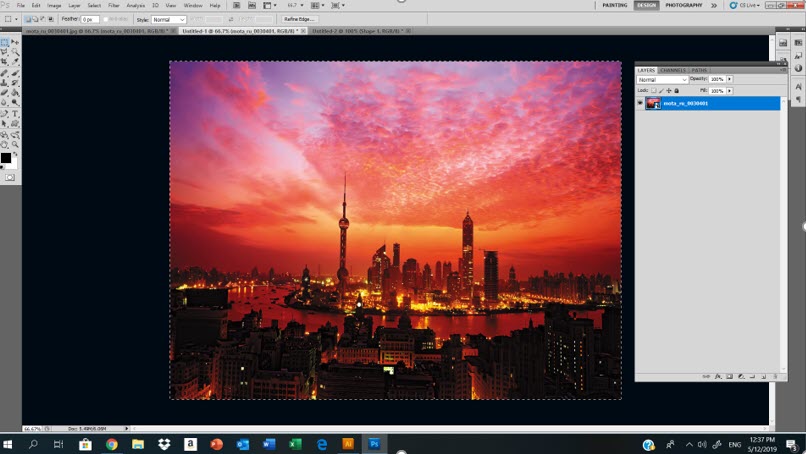Launch Bridge from the application bar
806x454 pixels.
236,5
